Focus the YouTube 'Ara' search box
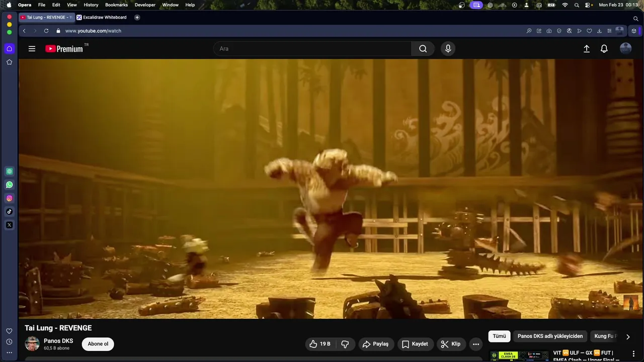The image size is (644, 362). [312, 49]
